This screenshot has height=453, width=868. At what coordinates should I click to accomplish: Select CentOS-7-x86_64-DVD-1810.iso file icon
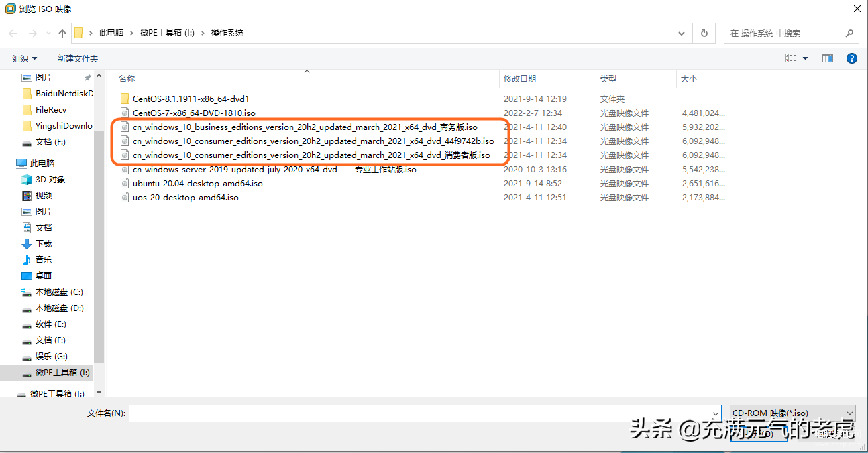[x=125, y=113]
